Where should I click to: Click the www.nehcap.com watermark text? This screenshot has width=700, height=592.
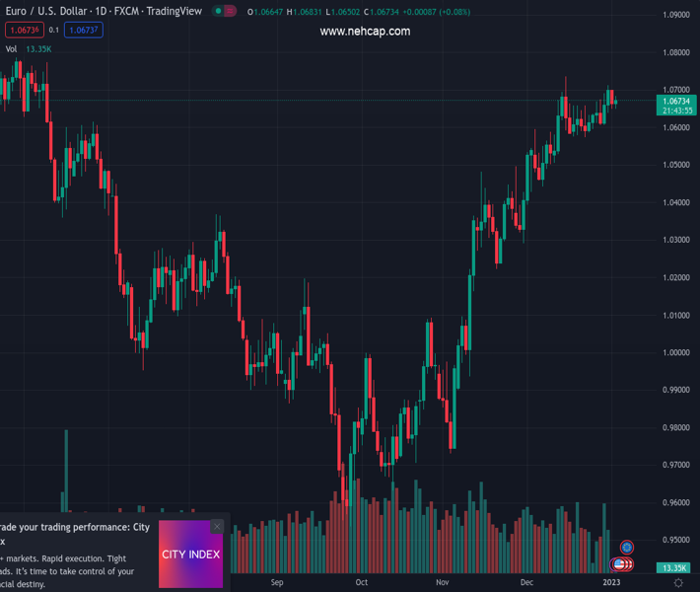pyautogui.click(x=365, y=32)
